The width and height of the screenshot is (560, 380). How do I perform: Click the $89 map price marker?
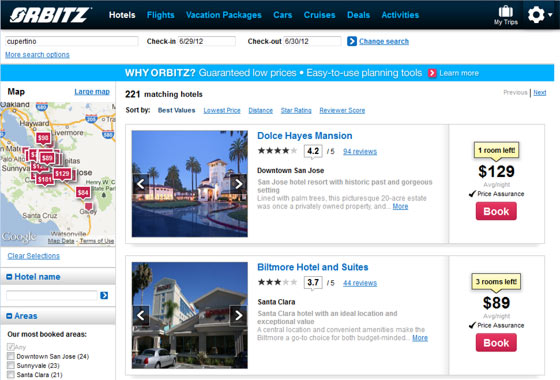(x=47, y=158)
